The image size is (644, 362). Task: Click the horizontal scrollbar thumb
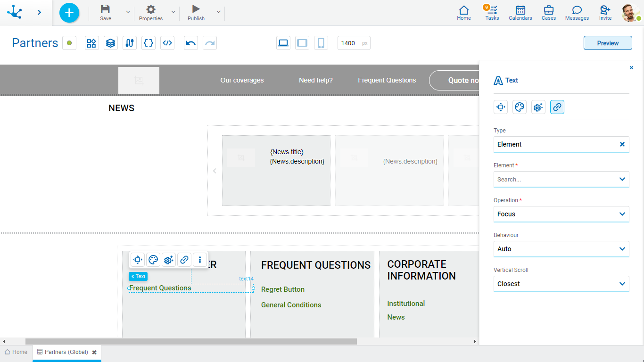[x=191, y=341]
